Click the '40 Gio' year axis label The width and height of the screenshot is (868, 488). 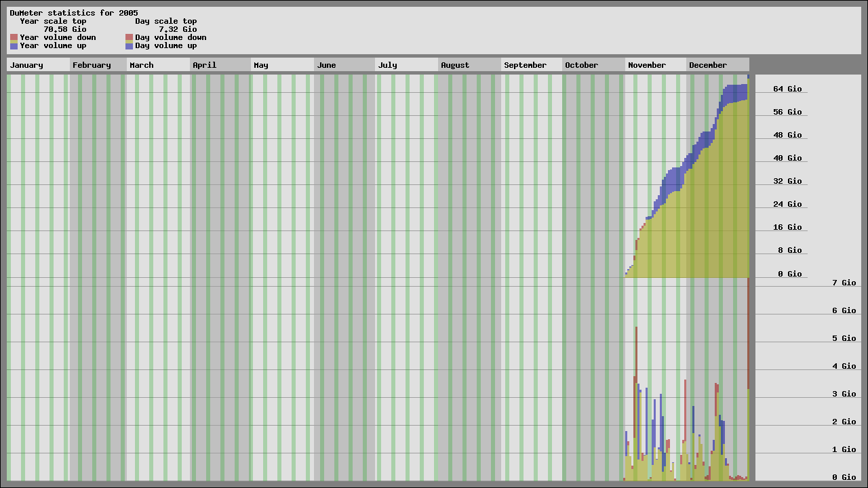(787, 158)
